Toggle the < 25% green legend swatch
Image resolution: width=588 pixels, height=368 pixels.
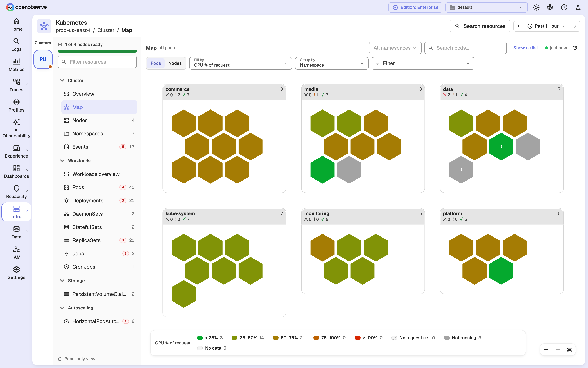point(200,338)
